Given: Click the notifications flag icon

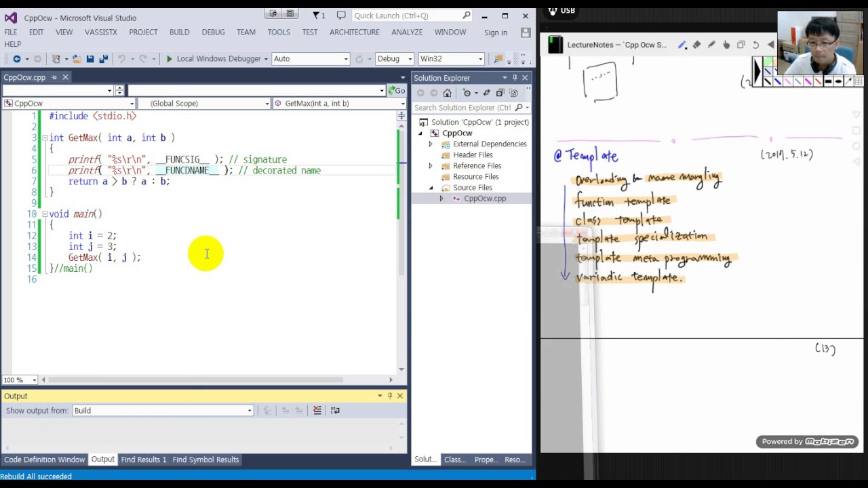Looking at the screenshot, I should click(x=318, y=15).
